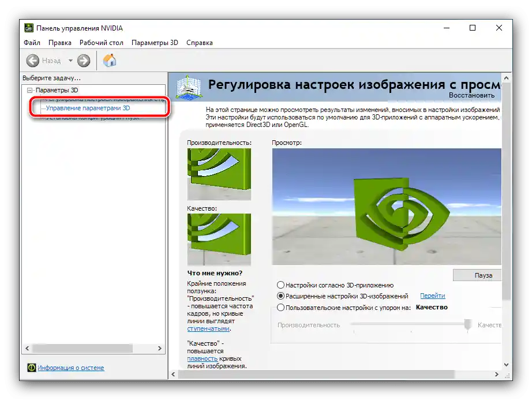Open the Информация о системе link
532x400 pixels.
click(71, 368)
